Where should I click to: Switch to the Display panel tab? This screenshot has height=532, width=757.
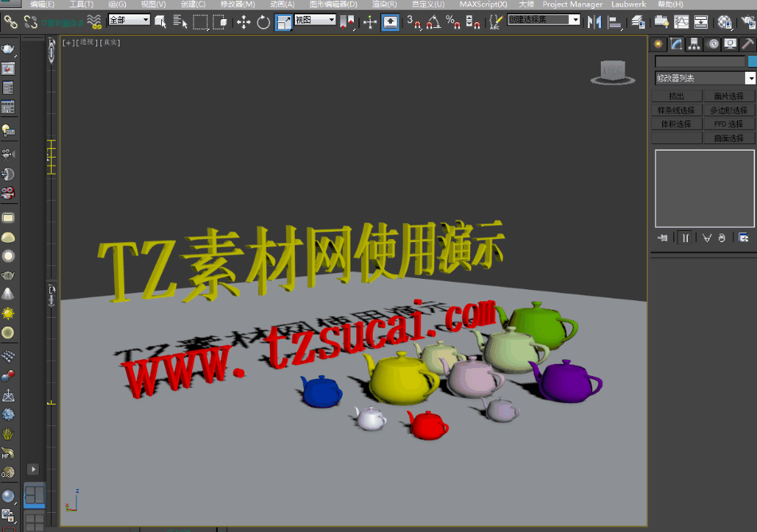coord(730,45)
